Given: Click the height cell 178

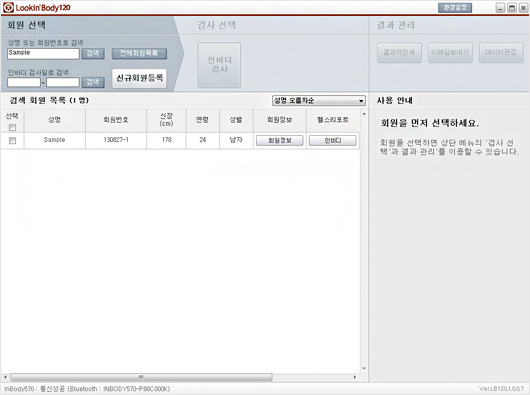Looking at the screenshot, I should click(x=166, y=140).
